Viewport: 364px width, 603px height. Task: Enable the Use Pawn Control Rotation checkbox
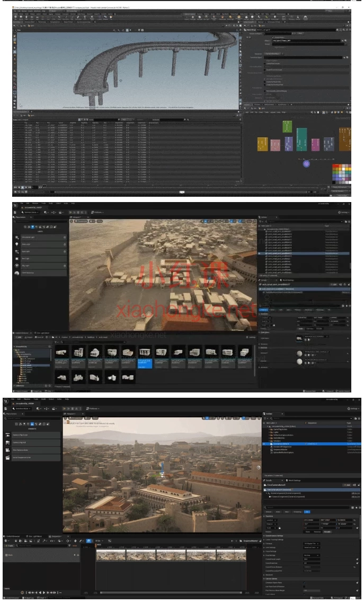point(305,587)
